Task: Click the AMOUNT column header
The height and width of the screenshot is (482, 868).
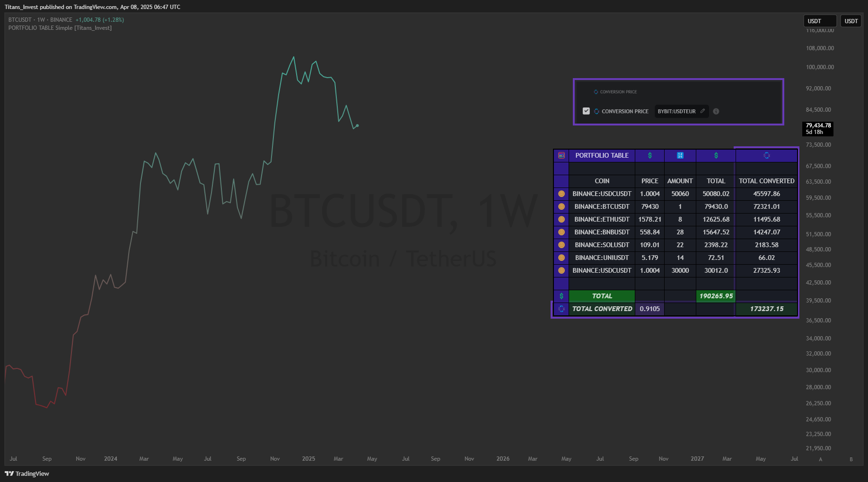Action: pos(680,181)
